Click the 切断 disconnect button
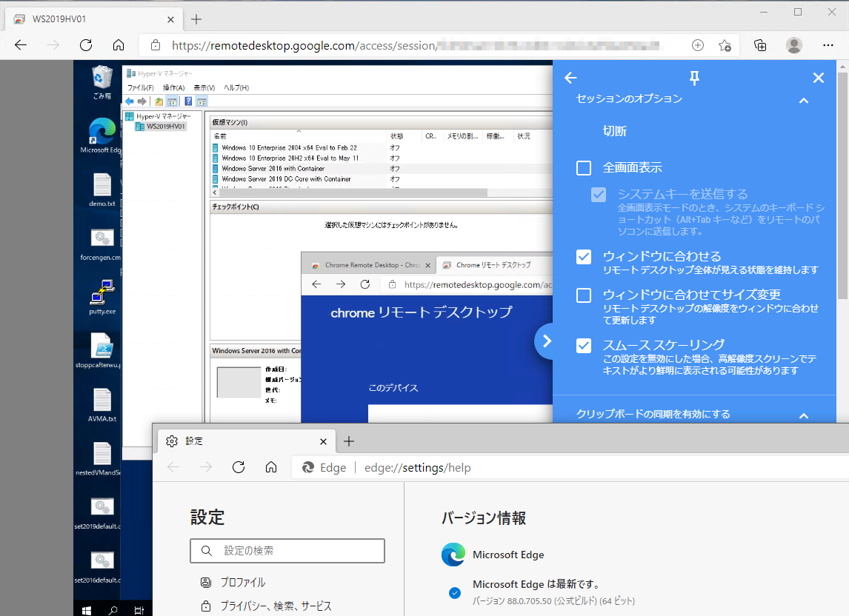Image resolution: width=849 pixels, height=616 pixels. point(615,131)
